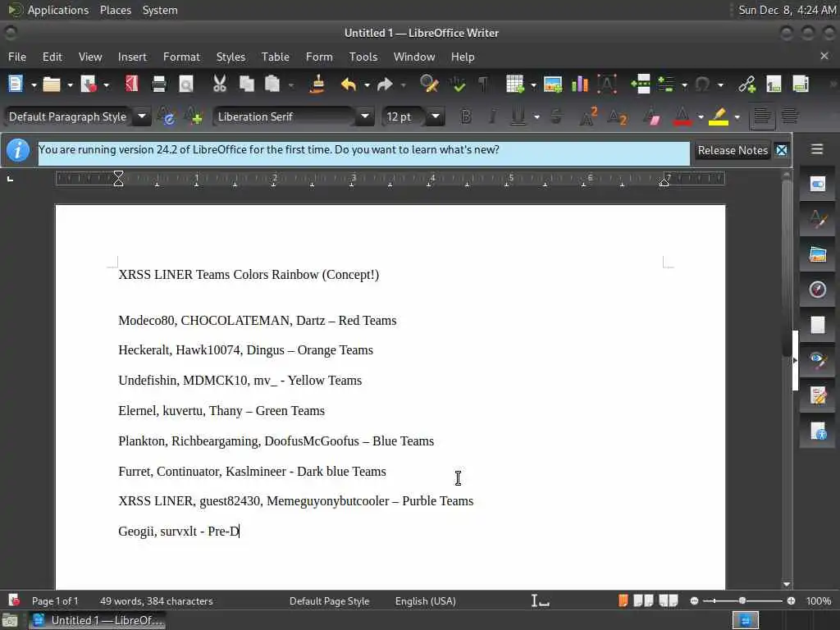Toggle Bold formatting
Image resolution: width=840 pixels, height=630 pixels.
466,116
